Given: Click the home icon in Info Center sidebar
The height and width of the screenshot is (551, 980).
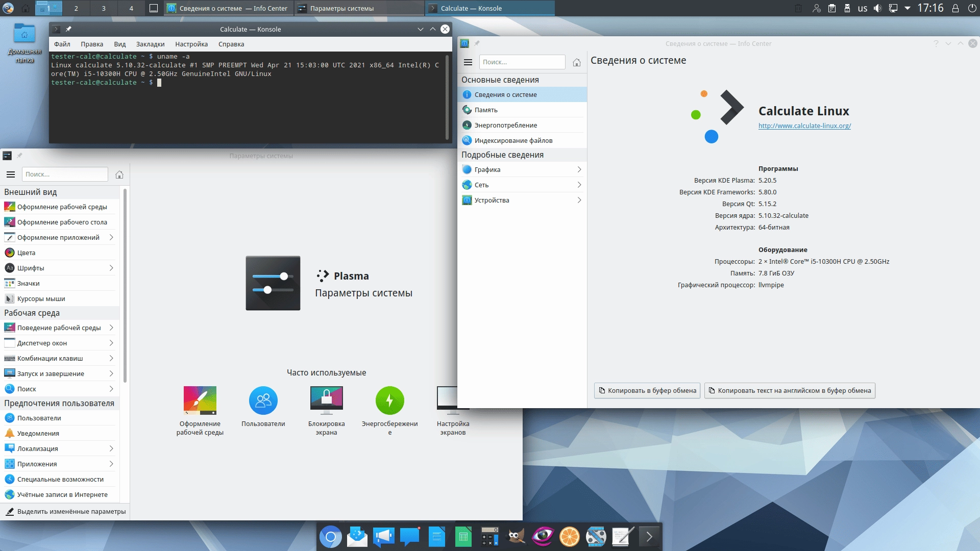Looking at the screenshot, I should coord(577,62).
